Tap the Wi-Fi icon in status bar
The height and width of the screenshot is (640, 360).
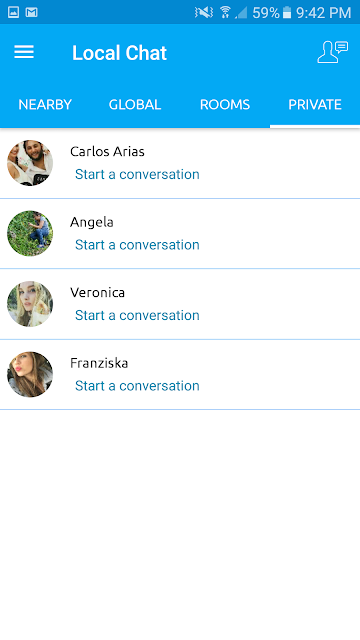[x=225, y=13]
